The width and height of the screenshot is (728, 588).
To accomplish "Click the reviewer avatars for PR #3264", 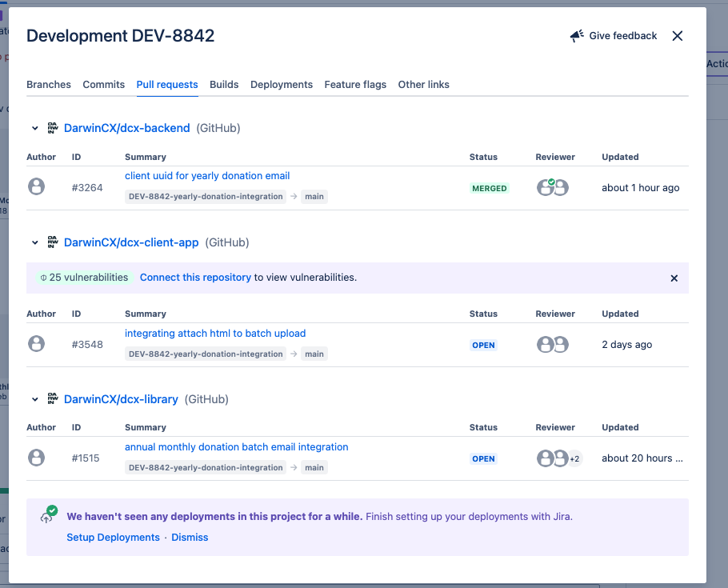I will pos(553,187).
